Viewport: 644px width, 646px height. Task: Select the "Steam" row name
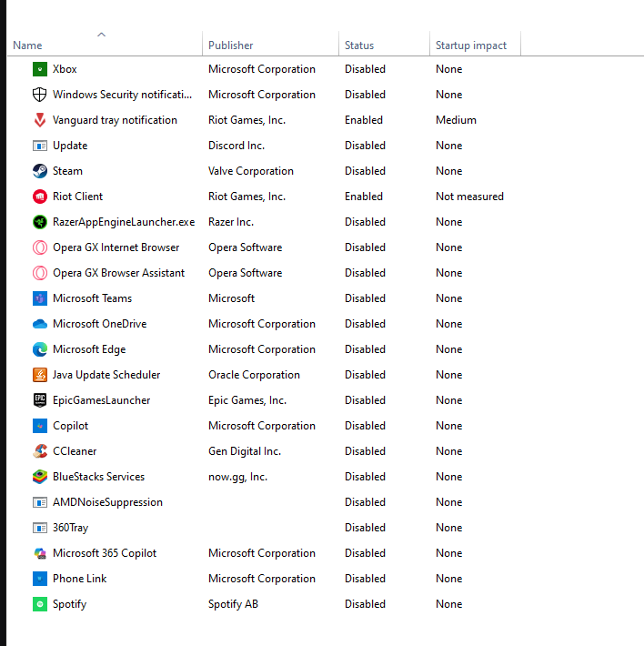[67, 171]
